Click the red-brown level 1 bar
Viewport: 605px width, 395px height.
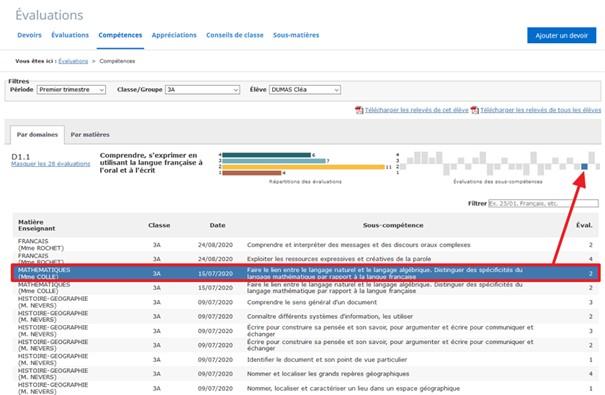click(x=252, y=173)
